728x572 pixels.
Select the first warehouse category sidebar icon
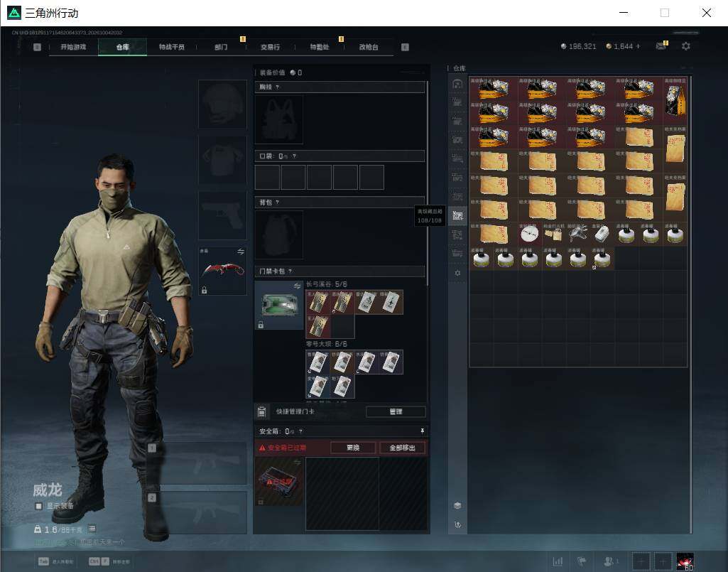[x=457, y=84]
